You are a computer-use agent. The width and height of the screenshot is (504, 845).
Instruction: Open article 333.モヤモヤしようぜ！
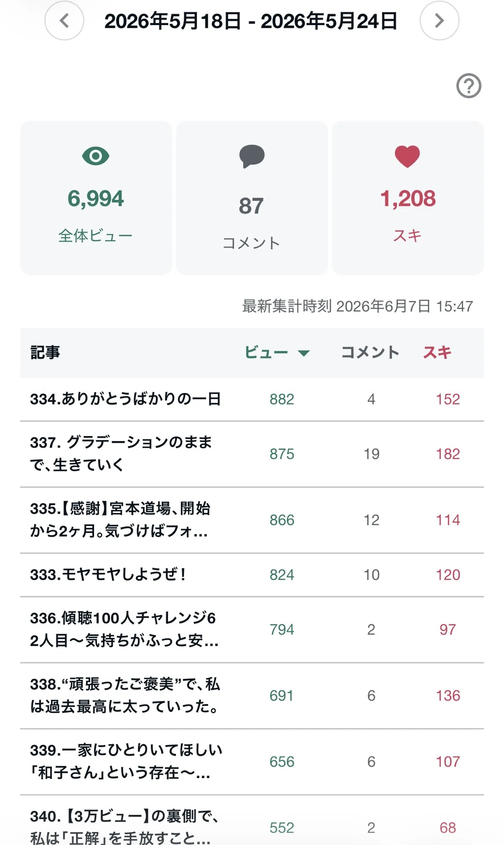pyautogui.click(x=108, y=575)
